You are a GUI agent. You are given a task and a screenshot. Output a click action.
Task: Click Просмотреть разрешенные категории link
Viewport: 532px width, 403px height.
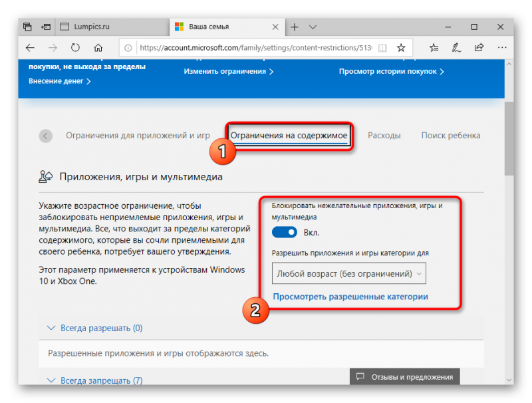(350, 297)
